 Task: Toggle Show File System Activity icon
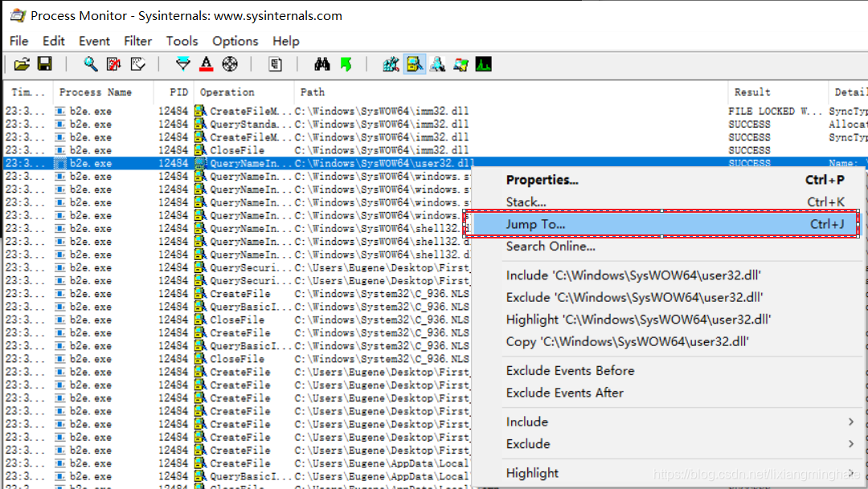point(414,64)
